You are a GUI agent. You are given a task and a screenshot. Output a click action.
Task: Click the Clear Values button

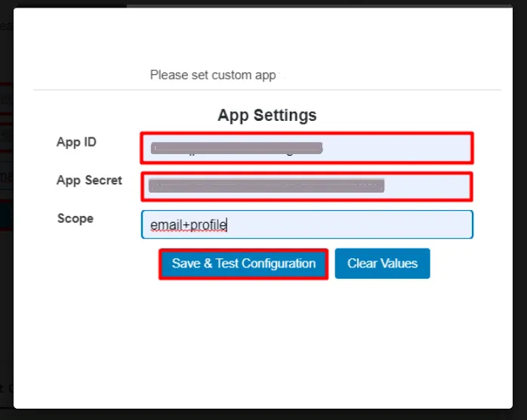tap(382, 264)
